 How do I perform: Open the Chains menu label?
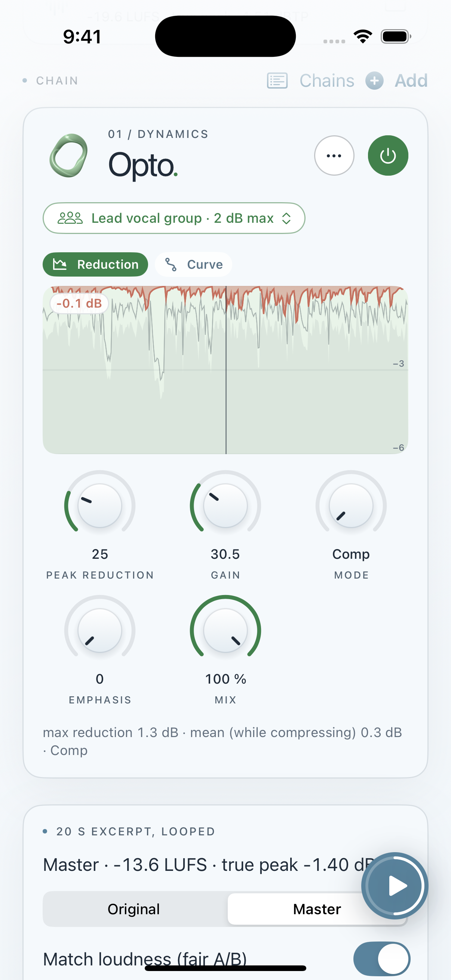pyautogui.click(x=327, y=81)
